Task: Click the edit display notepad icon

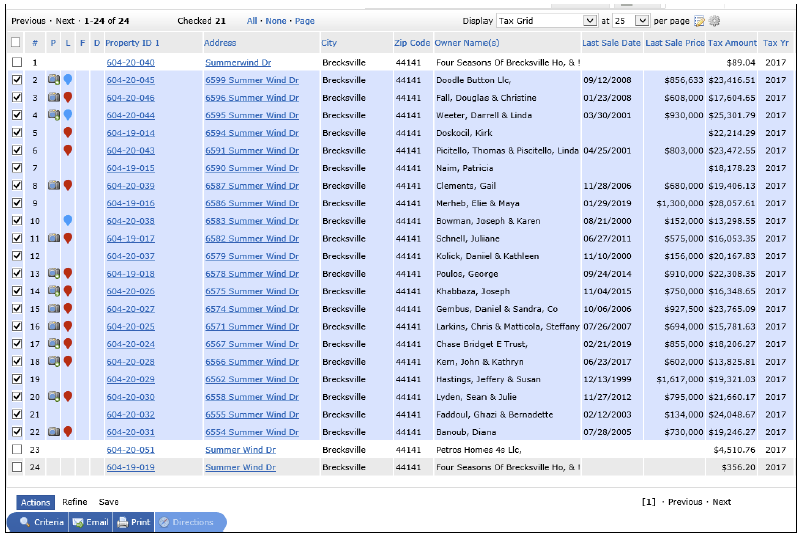Action: [699, 21]
